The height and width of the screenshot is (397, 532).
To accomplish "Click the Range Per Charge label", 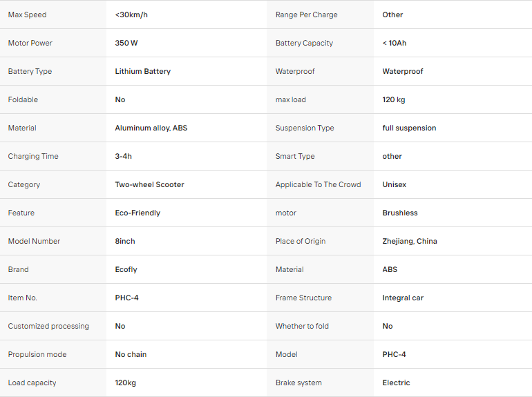I will [306, 14].
